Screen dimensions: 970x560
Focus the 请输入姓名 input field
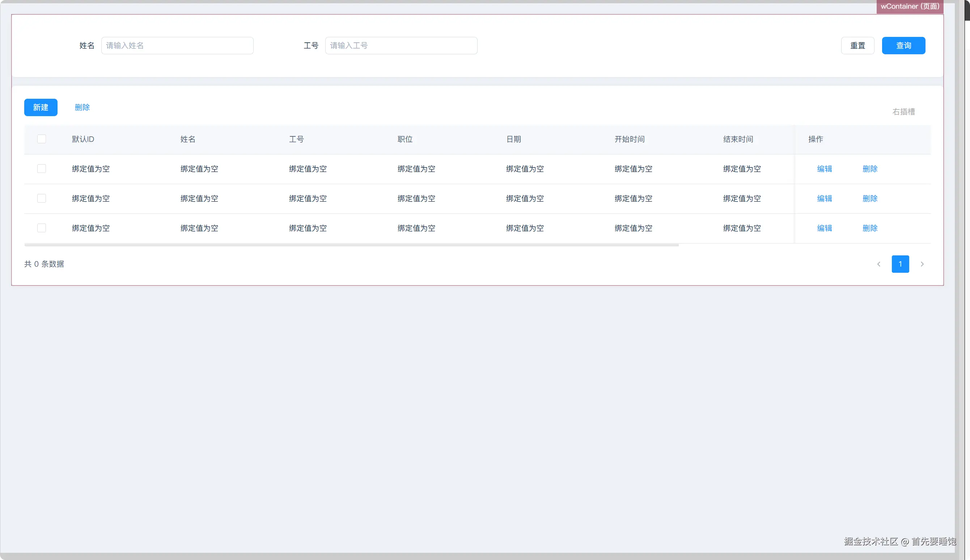point(177,45)
